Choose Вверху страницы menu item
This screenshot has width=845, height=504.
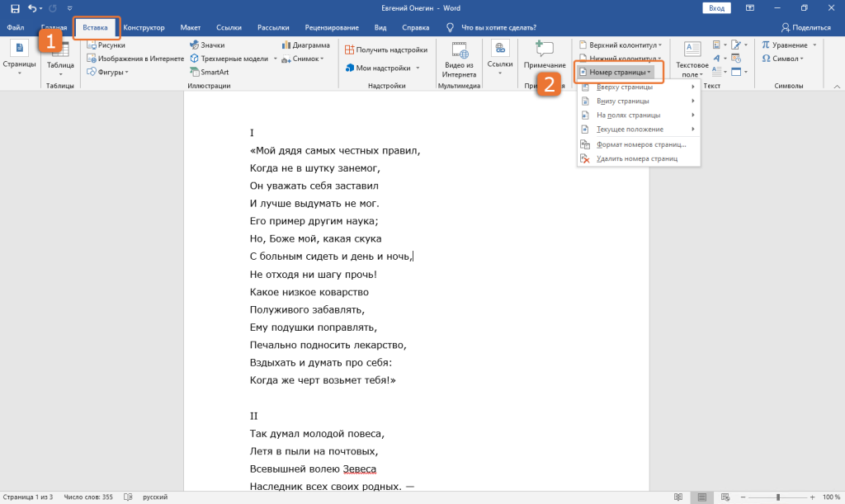point(639,87)
